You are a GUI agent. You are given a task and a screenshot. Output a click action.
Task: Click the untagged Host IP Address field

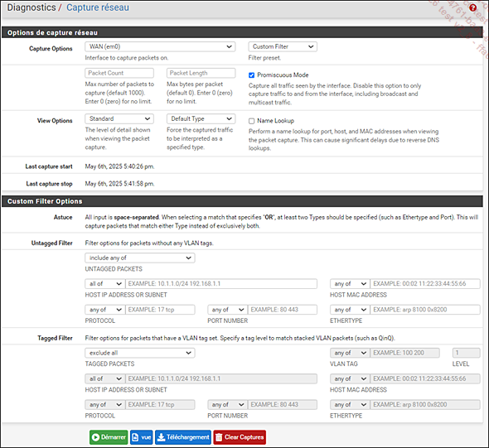(x=221, y=284)
